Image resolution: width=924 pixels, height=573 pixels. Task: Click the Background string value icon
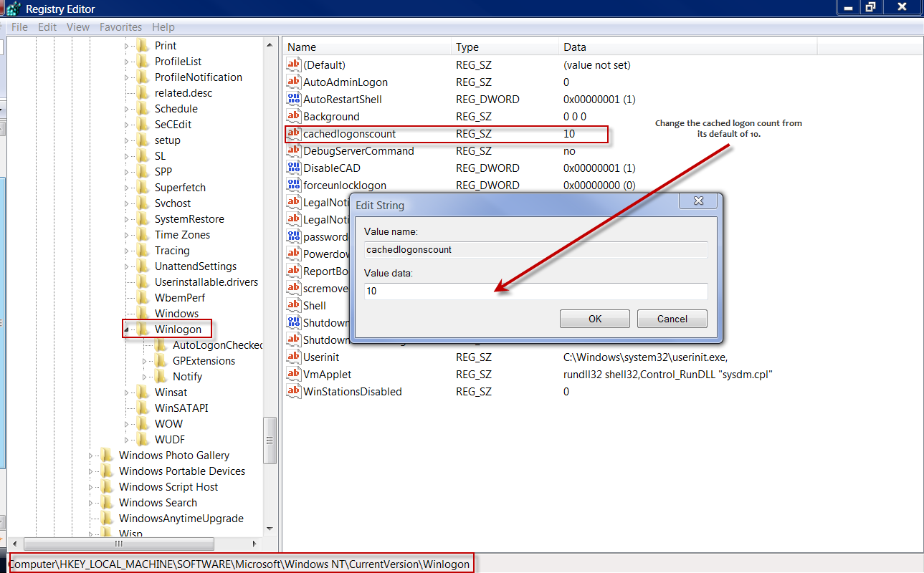[293, 116]
